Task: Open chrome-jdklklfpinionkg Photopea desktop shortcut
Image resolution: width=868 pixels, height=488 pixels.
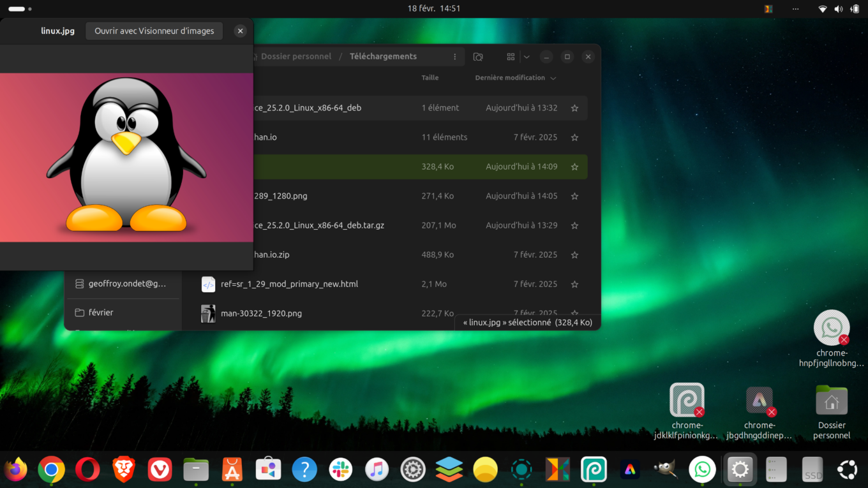Action: click(x=687, y=400)
